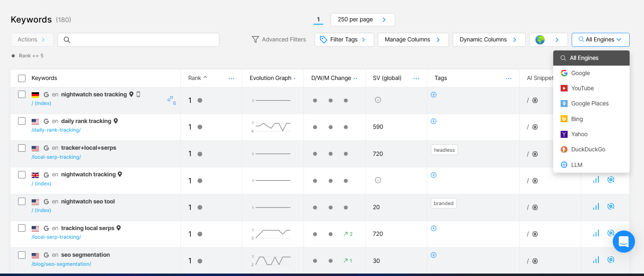Click All Engines header in dropdown
The image size is (644, 276).
591,58
